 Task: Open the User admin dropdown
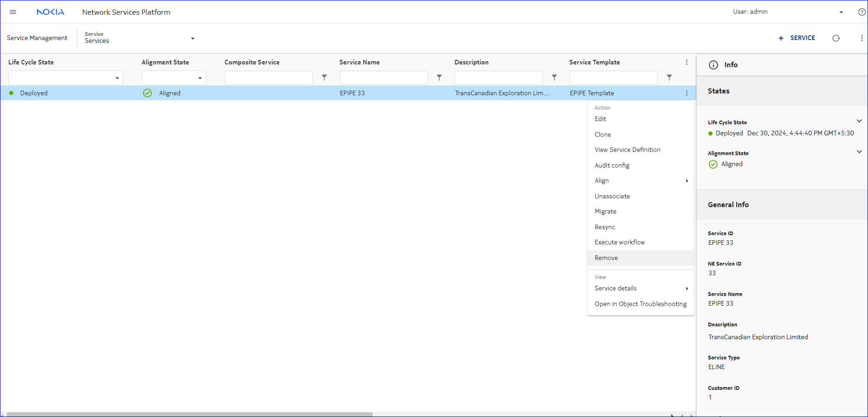(x=841, y=12)
